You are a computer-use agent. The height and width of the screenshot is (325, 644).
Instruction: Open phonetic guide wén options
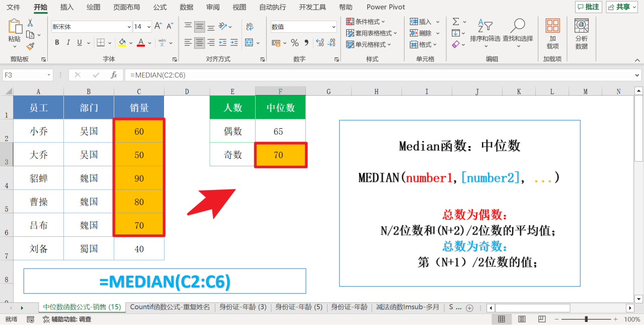(162, 43)
